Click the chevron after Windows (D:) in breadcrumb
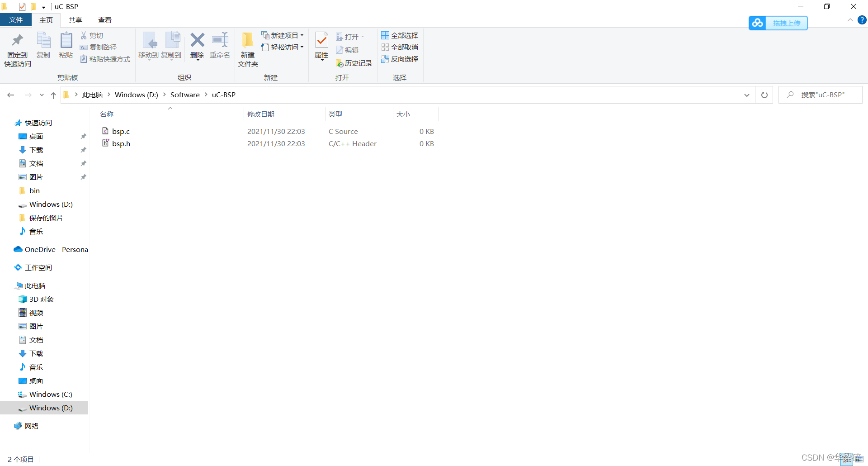 165,95
